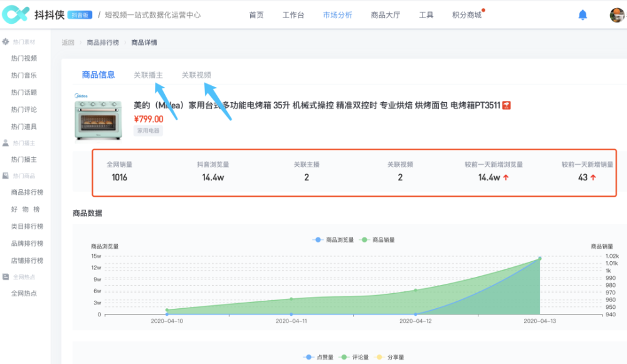Open 热门话题 in the sidebar
627x364 pixels.
tap(24, 93)
